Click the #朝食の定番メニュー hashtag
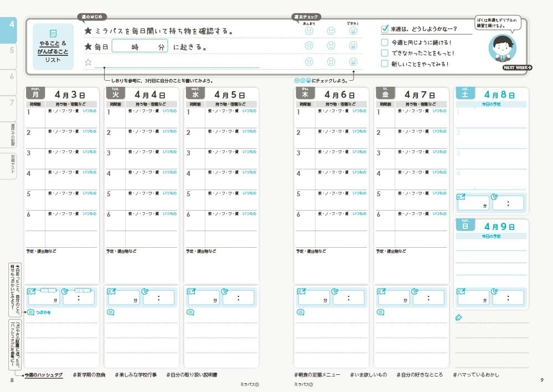The image size is (553, 392). coord(317,375)
